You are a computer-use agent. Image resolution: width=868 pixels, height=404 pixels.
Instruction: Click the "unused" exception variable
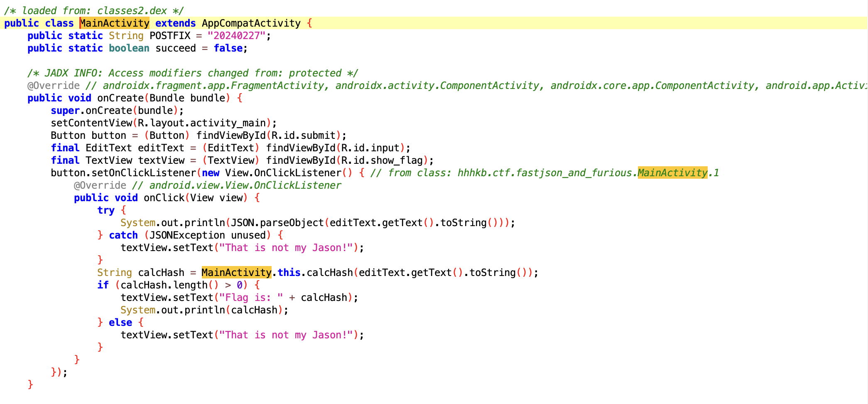(x=248, y=235)
